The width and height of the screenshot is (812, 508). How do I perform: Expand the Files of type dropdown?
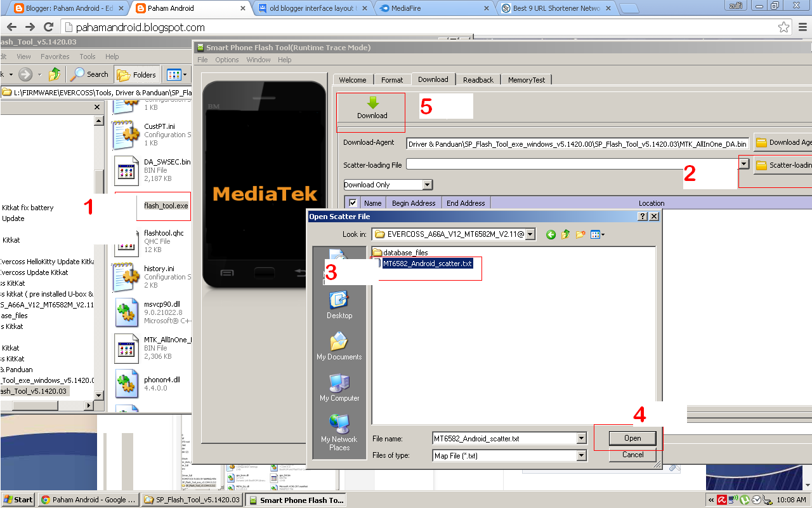click(x=582, y=455)
